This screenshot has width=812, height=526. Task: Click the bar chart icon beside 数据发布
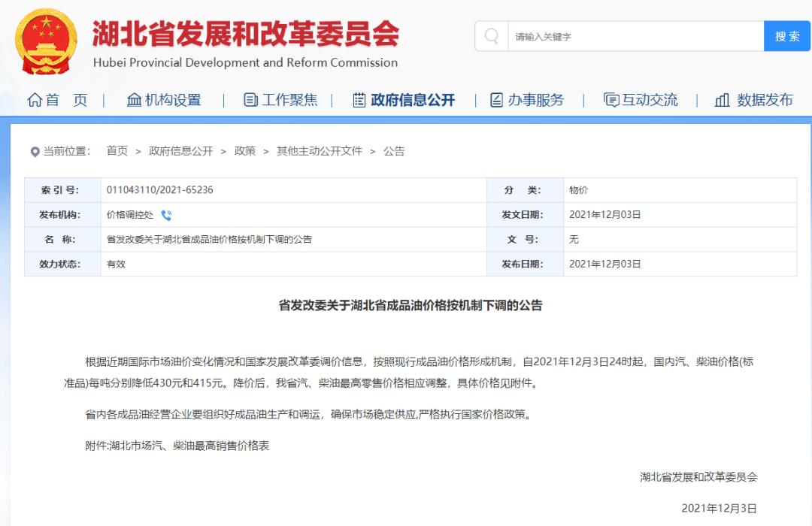click(x=722, y=100)
